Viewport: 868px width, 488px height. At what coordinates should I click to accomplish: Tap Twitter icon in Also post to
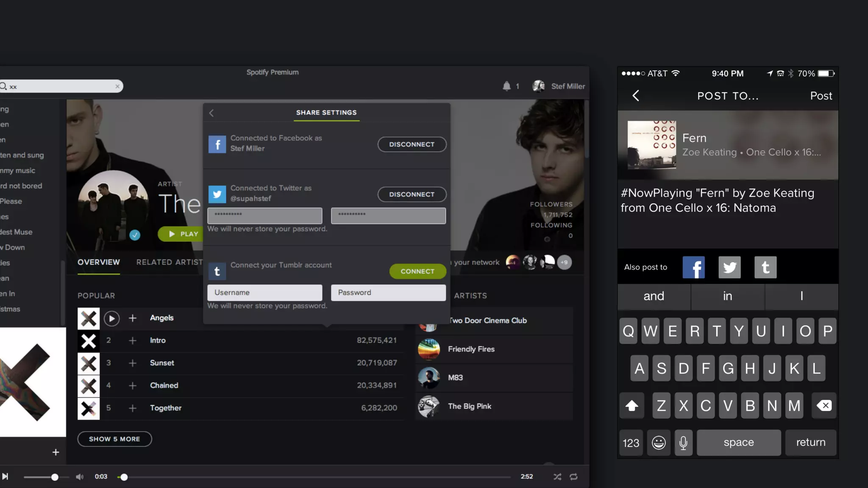tap(729, 267)
